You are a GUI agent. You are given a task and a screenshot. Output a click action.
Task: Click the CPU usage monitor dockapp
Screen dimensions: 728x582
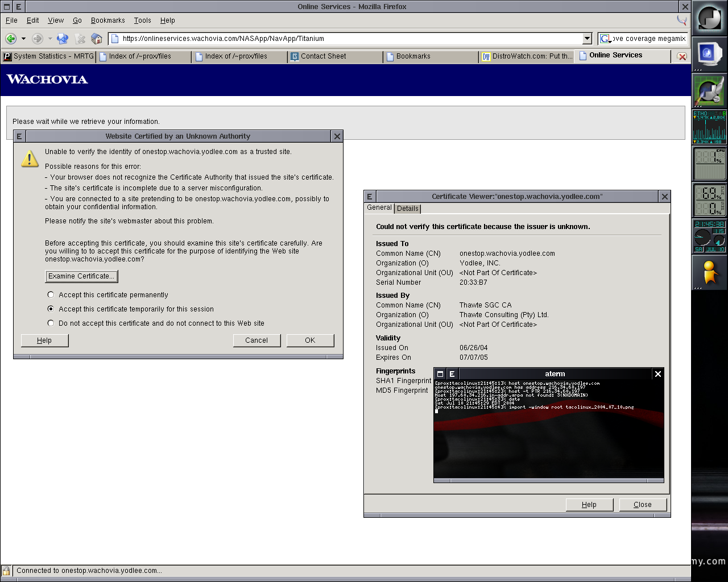pyautogui.click(x=709, y=163)
